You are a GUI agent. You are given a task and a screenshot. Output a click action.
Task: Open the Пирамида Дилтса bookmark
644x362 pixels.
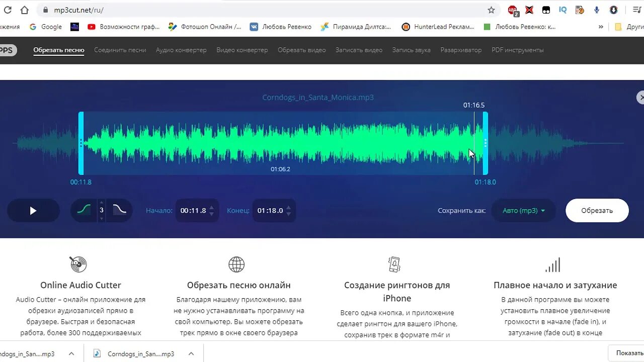coord(356,27)
